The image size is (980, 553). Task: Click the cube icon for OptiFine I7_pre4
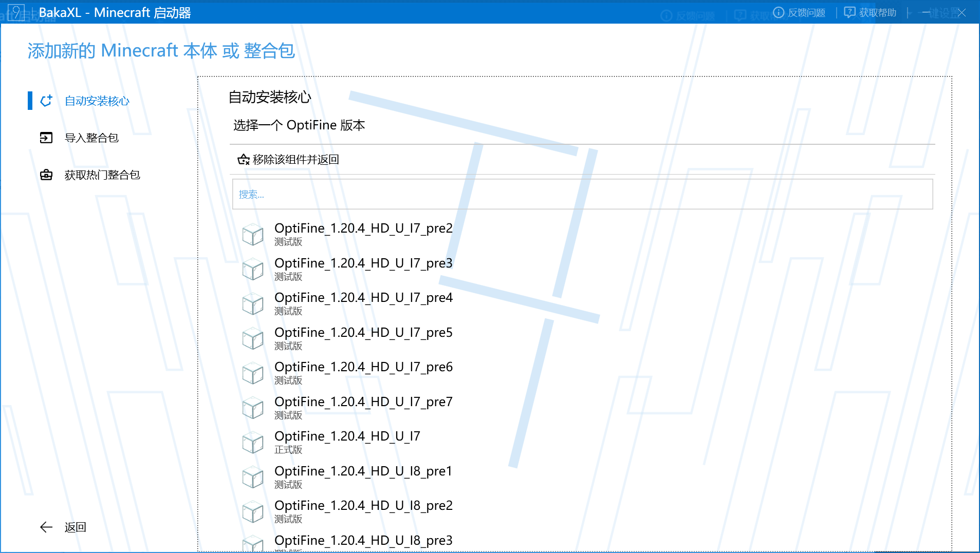point(253,303)
